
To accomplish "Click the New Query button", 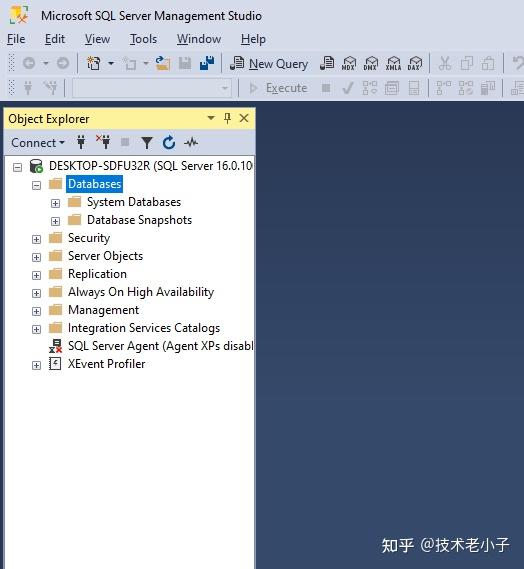I will pyautogui.click(x=269, y=64).
